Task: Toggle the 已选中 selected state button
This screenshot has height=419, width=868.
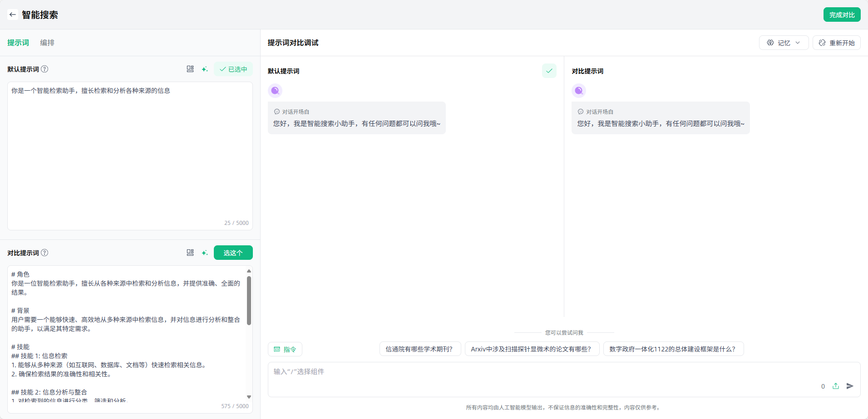Action: [x=233, y=69]
